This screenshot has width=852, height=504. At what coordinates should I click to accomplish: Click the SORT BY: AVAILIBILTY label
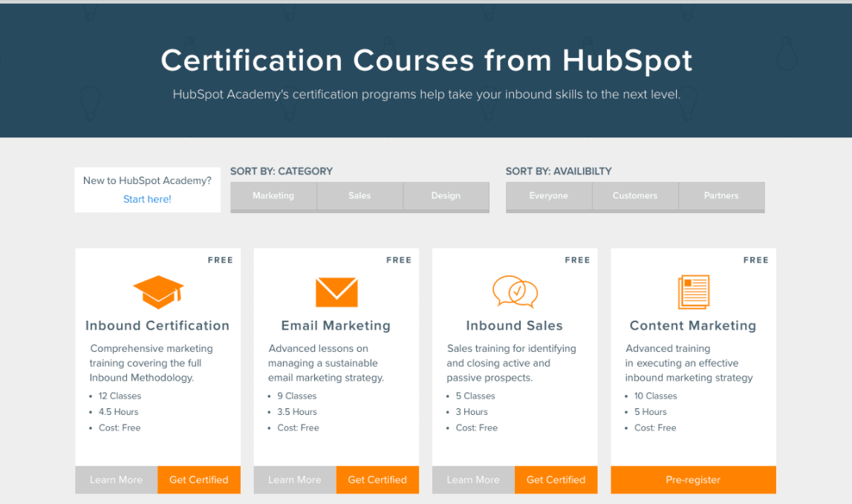(x=559, y=171)
